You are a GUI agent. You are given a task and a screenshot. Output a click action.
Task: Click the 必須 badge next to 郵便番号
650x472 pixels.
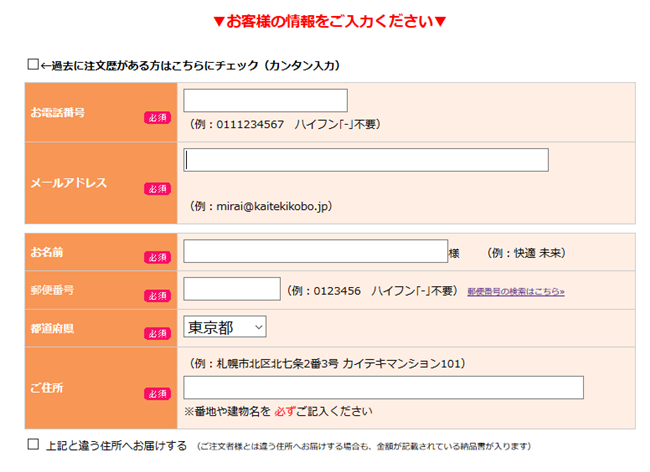(x=157, y=295)
